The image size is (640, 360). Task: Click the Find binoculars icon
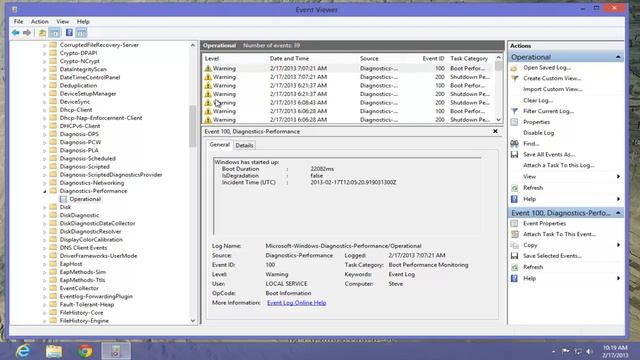pos(514,144)
